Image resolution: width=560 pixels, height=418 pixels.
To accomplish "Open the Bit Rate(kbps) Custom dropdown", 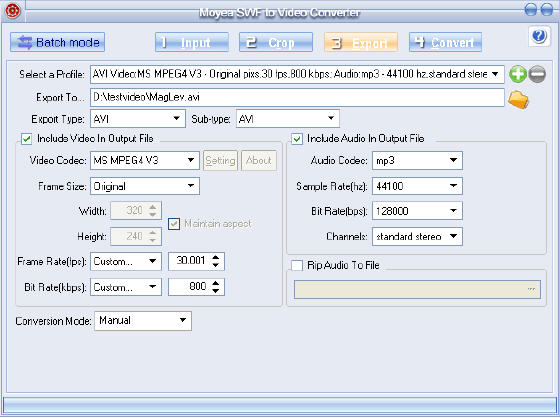I will (x=126, y=287).
